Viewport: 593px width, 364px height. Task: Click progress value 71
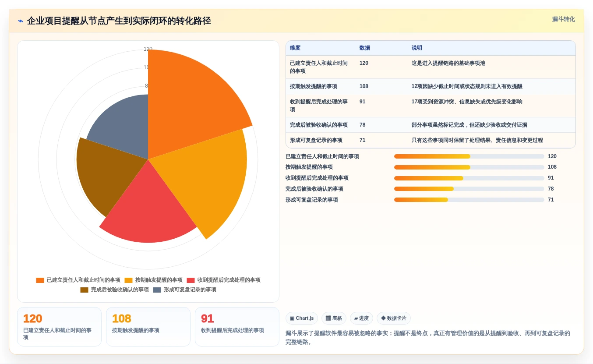coord(551,200)
